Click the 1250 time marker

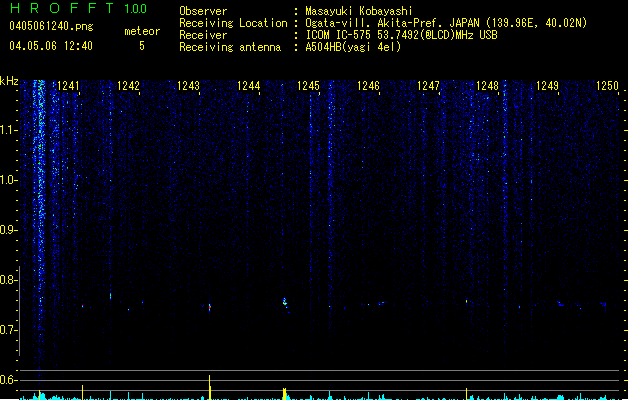click(607, 85)
